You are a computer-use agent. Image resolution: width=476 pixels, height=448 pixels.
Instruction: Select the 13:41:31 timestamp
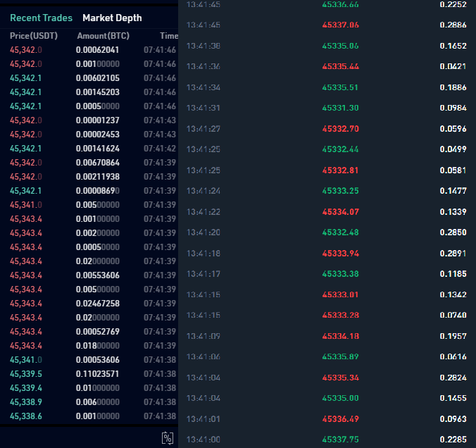pyautogui.click(x=203, y=108)
